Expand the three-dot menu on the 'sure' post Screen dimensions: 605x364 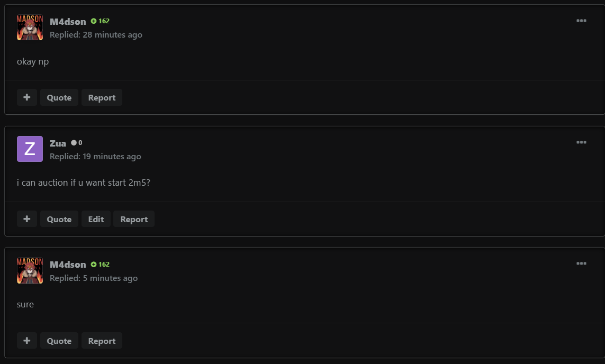pos(581,264)
